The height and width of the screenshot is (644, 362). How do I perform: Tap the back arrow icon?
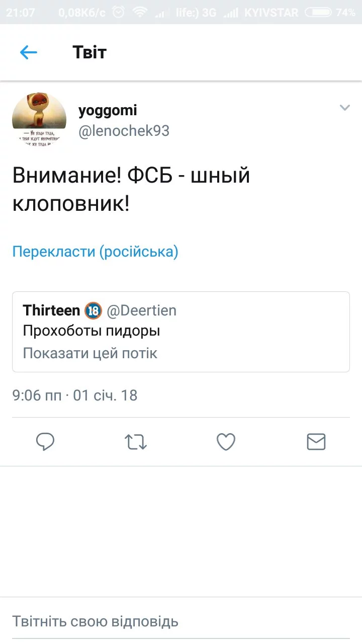click(29, 52)
